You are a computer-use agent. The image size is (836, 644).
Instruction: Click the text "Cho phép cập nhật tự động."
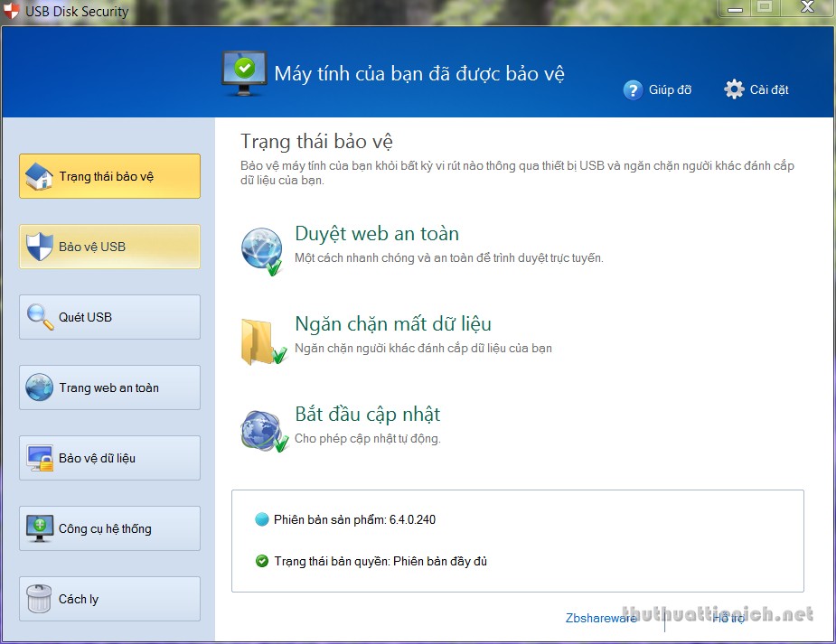tap(368, 438)
